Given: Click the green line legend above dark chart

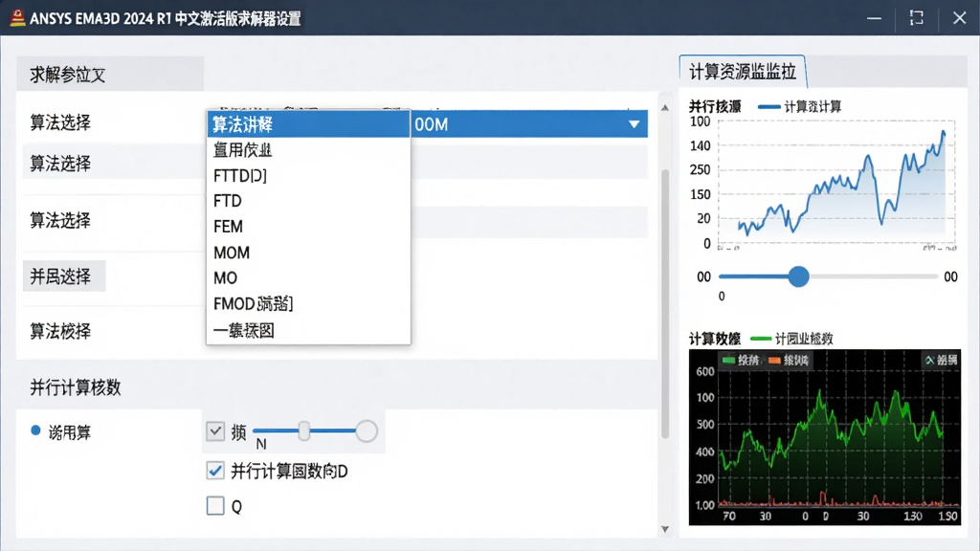Looking at the screenshot, I should click(791, 339).
